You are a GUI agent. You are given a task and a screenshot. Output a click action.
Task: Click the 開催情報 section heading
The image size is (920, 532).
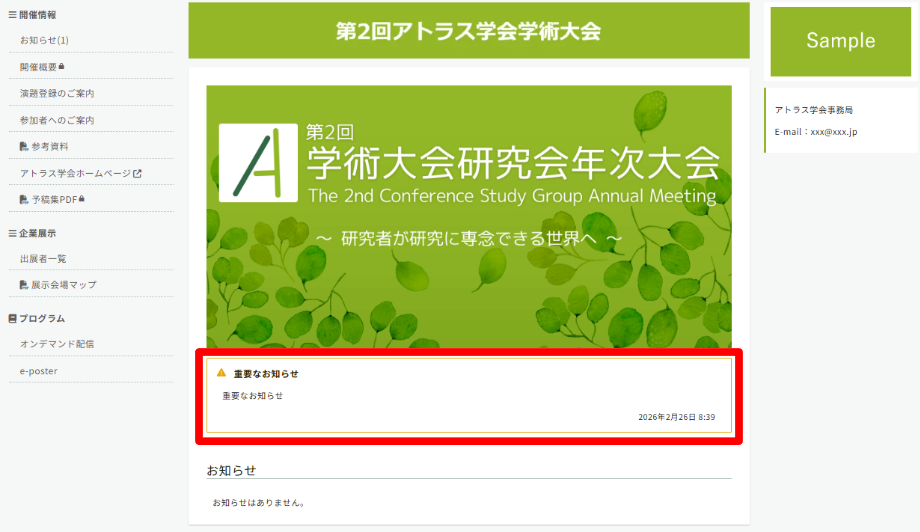click(38, 15)
